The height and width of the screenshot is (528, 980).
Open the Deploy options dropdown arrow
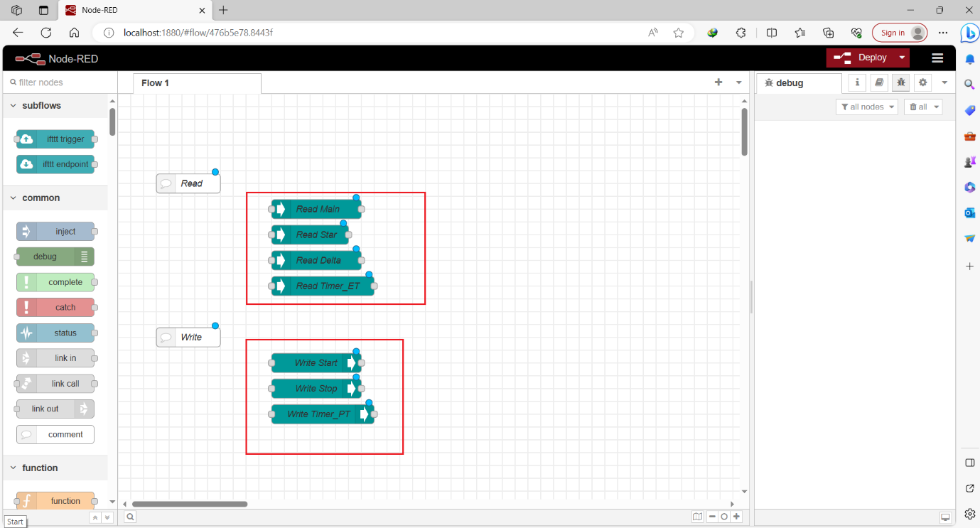click(x=900, y=58)
